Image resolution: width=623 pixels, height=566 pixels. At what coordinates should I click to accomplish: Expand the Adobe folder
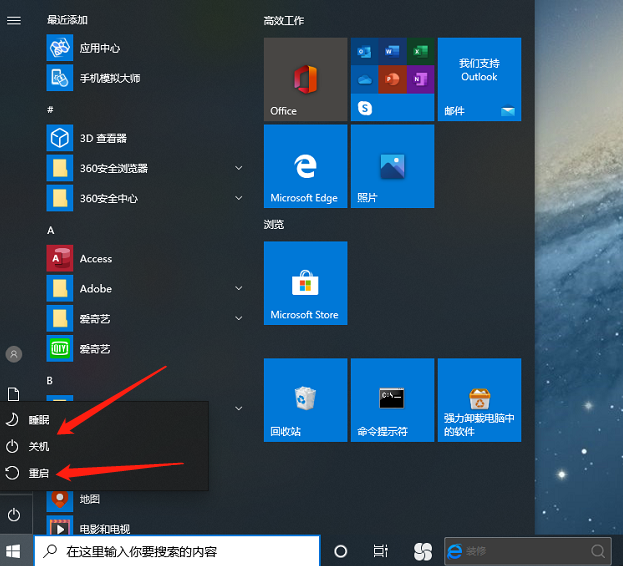(x=239, y=288)
